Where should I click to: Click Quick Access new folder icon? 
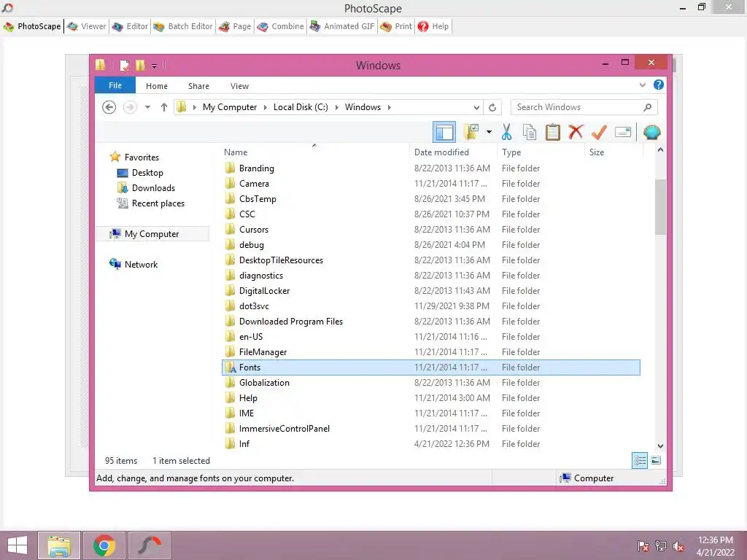pyautogui.click(x=140, y=65)
